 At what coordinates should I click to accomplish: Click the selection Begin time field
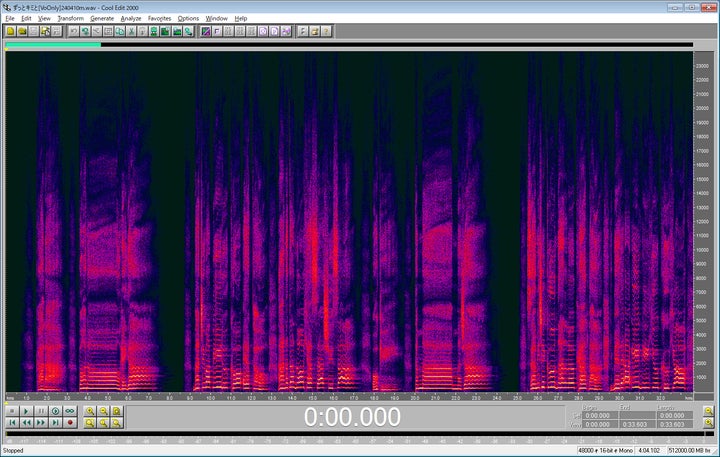(598, 415)
